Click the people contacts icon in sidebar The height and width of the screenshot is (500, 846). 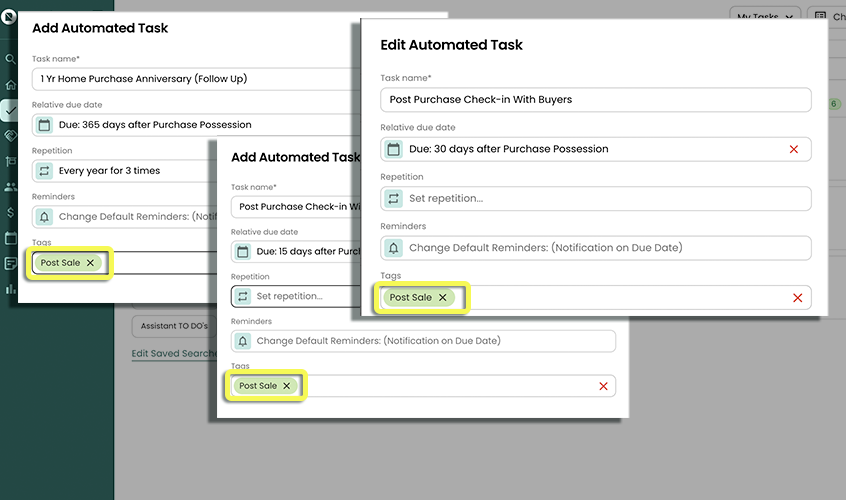point(10,187)
